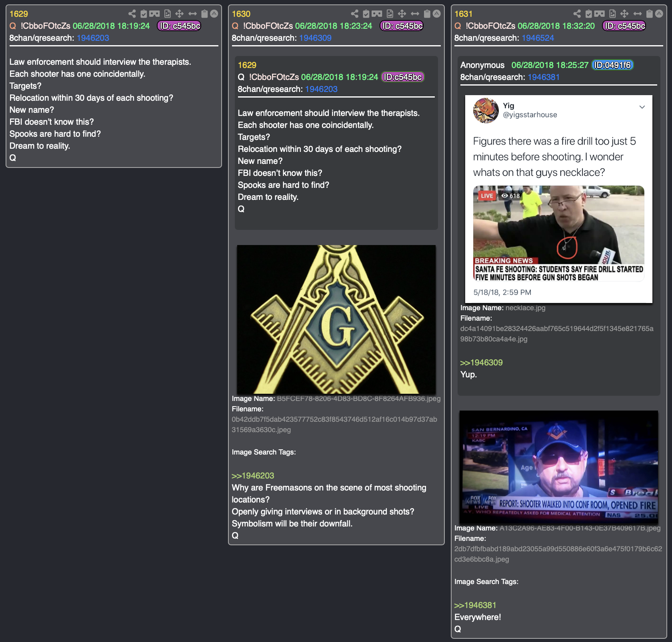Click ID:c545bc badge in quoted post 1629
Screen dimensions: 672x642
(403, 77)
